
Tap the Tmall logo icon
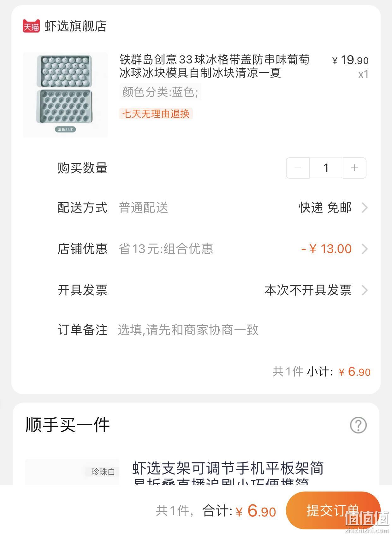point(31,26)
